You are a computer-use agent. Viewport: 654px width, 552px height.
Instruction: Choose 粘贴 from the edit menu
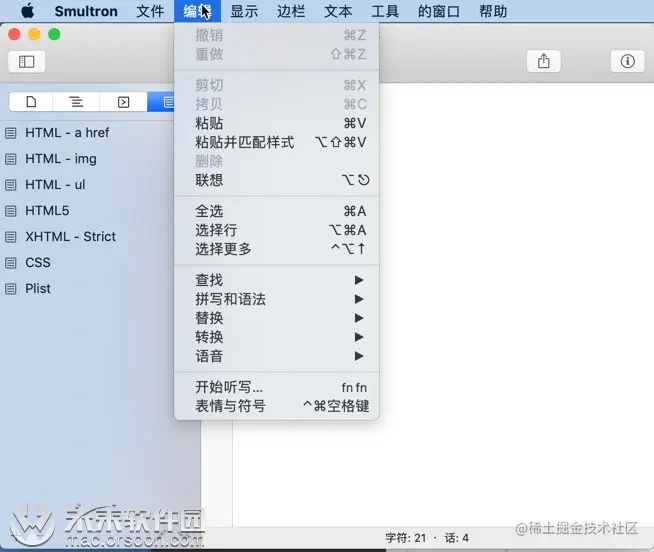click(277, 123)
